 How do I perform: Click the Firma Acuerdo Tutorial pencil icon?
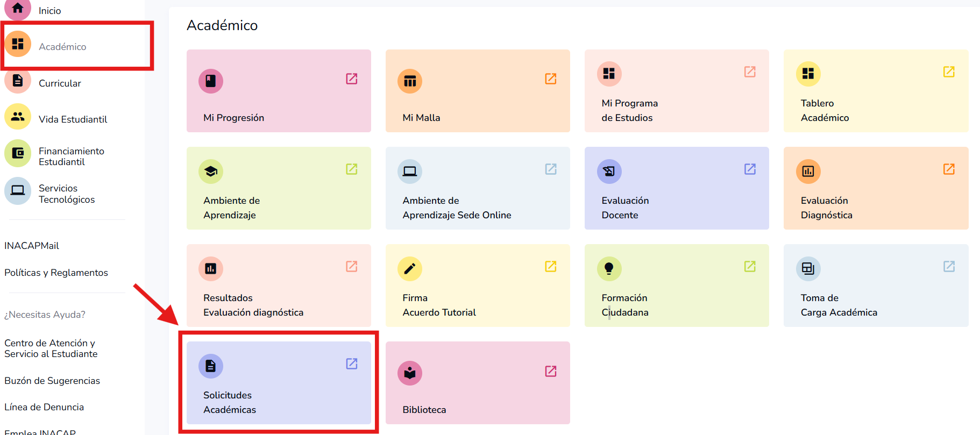[410, 269]
